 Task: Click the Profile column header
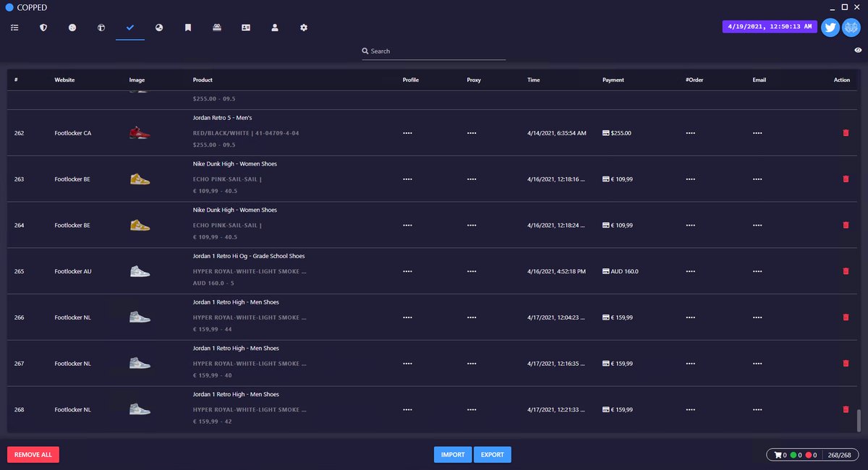coord(411,80)
